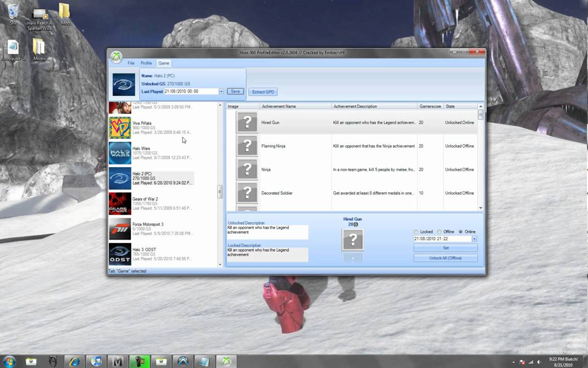Select Gears of War 2 game icon
This screenshot has width=588, height=368.
(120, 203)
